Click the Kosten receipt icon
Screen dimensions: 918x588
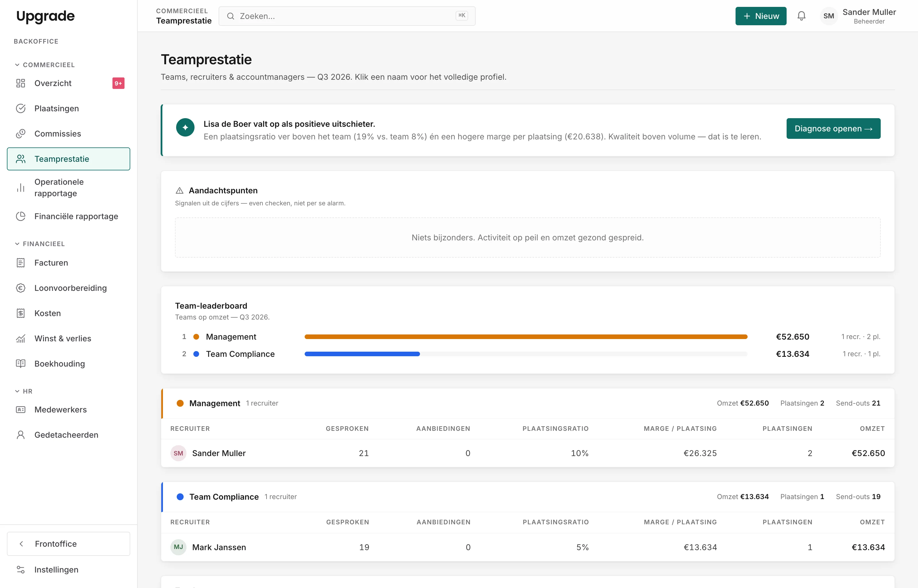[21, 313]
